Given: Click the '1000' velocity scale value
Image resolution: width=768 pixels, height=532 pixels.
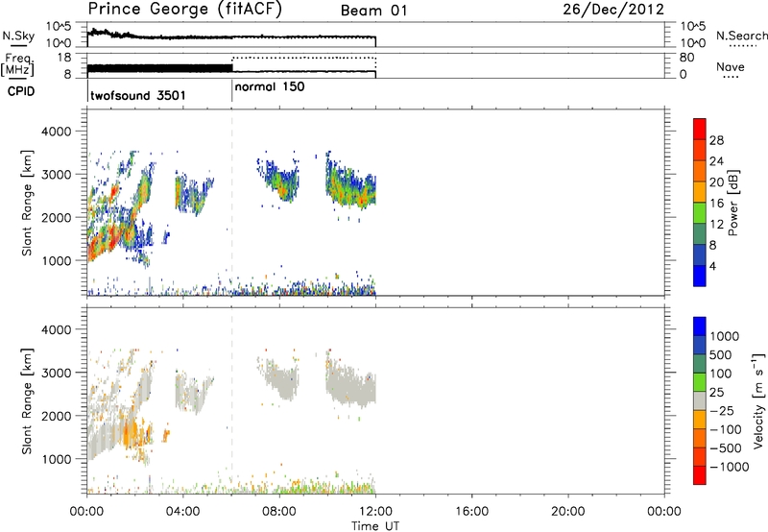Looking at the screenshot, I should (x=725, y=336).
